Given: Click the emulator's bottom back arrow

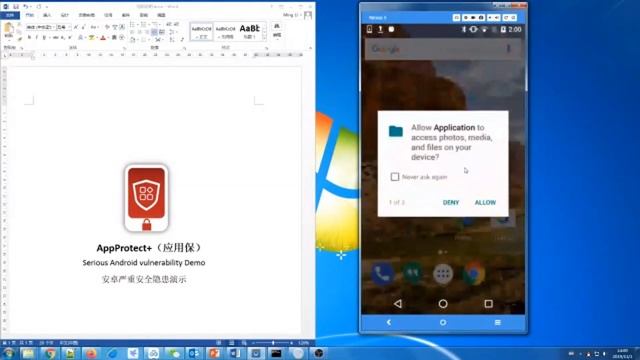Looking at the screenshot, I should pos(389,322).
